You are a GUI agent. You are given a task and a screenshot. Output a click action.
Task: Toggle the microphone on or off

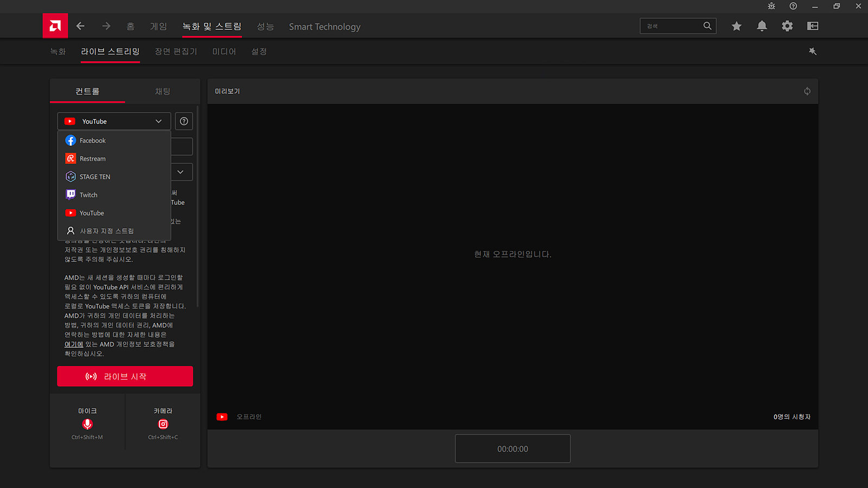click(x=87, y=424)
